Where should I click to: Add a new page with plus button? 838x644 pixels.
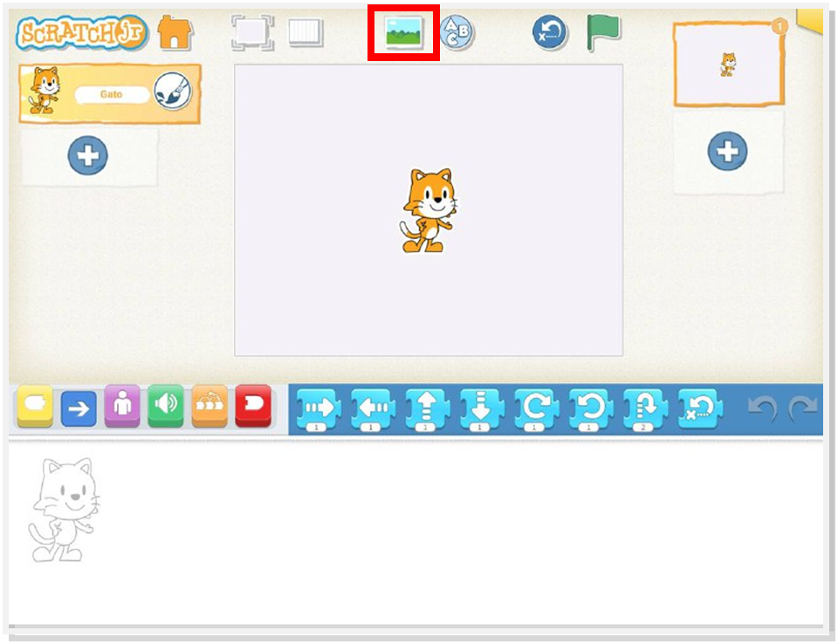(727, 151)
